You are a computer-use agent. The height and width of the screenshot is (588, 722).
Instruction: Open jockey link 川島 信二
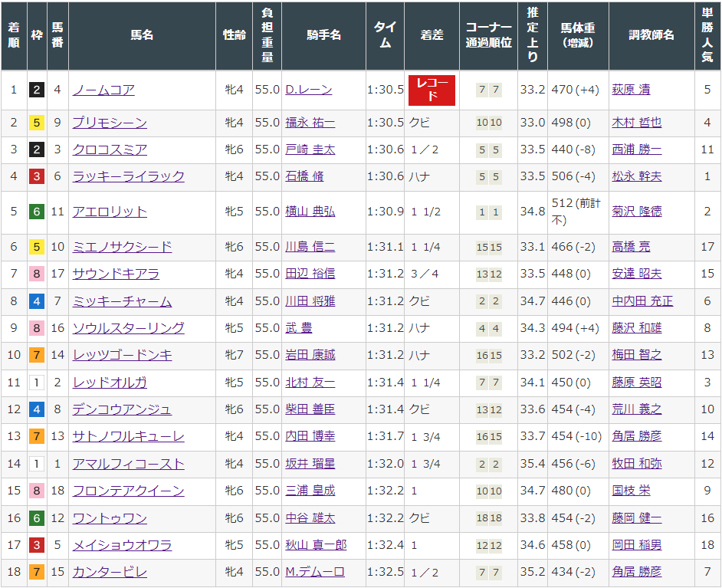(x=310, y=247)
